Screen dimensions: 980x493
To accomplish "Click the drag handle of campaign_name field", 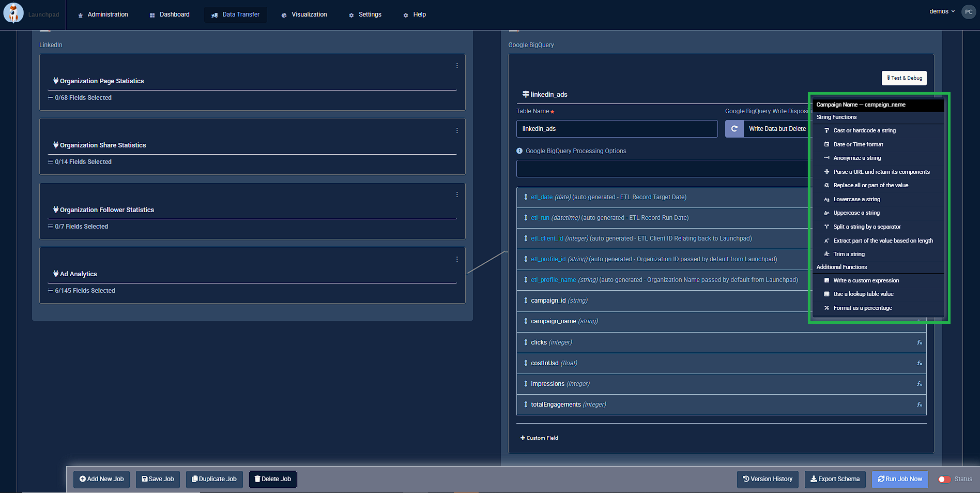I will pos(526,321).
